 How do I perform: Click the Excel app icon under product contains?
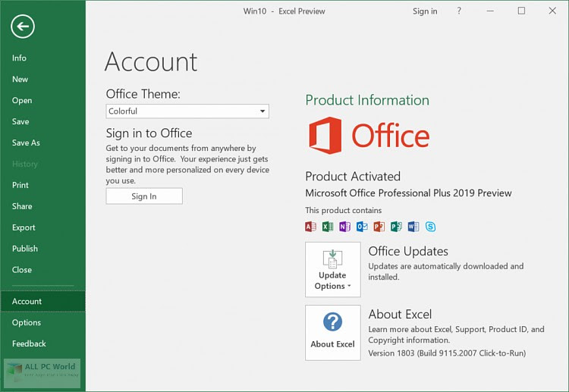(328, 227)
